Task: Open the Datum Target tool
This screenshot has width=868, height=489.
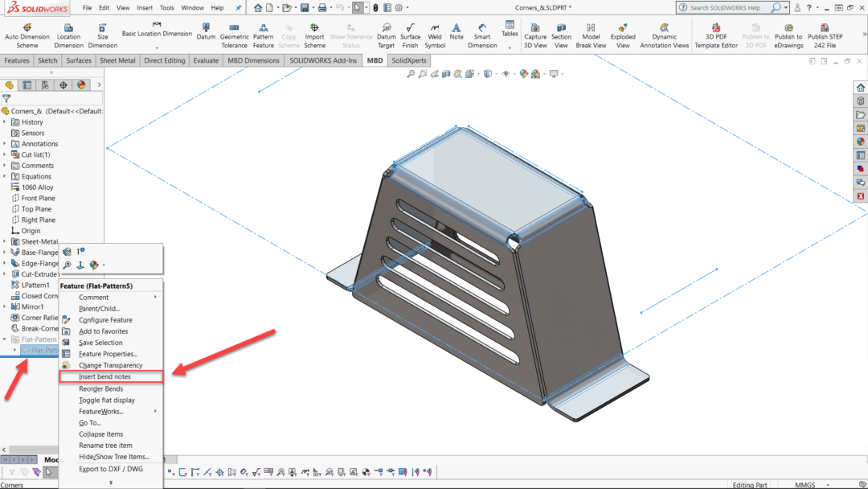Action: point(387,34)
